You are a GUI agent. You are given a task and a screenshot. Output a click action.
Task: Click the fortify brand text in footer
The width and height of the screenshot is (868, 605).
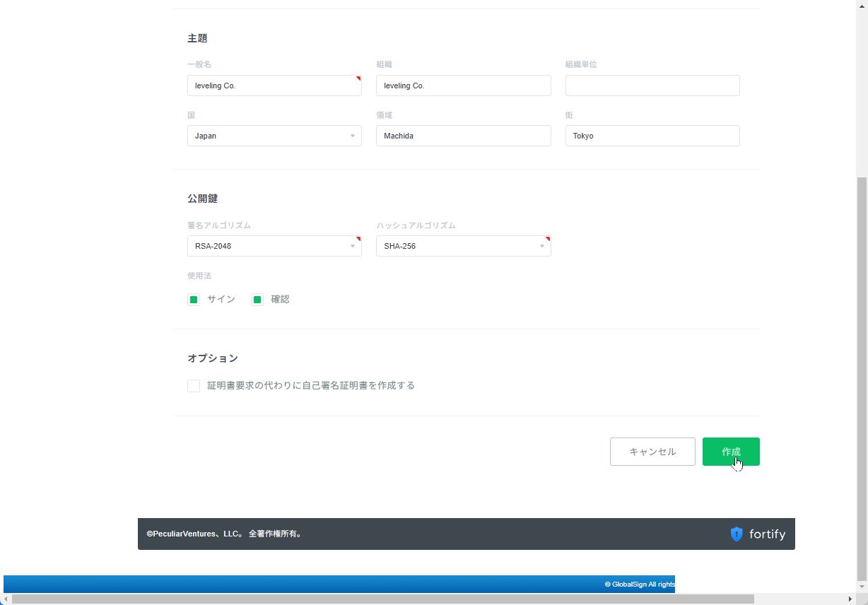[x=767, y=534]
